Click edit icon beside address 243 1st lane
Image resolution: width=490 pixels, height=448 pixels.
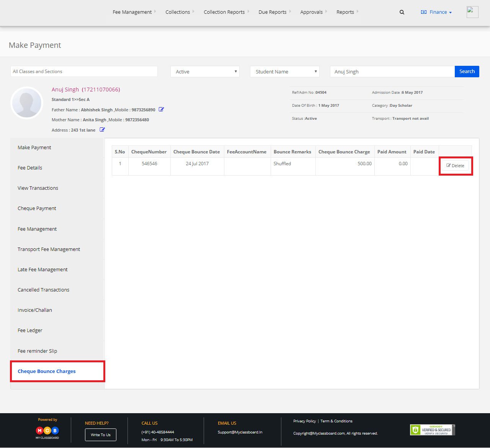tap(102, 130)
